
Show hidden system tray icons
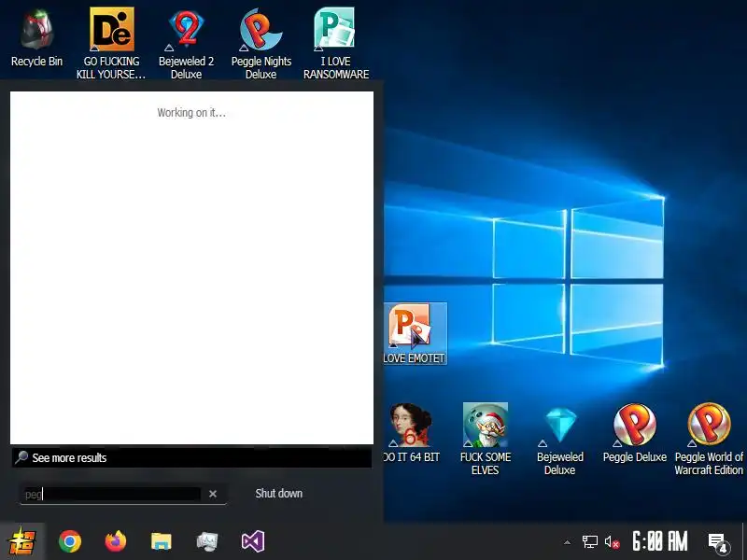click(567, 542)
